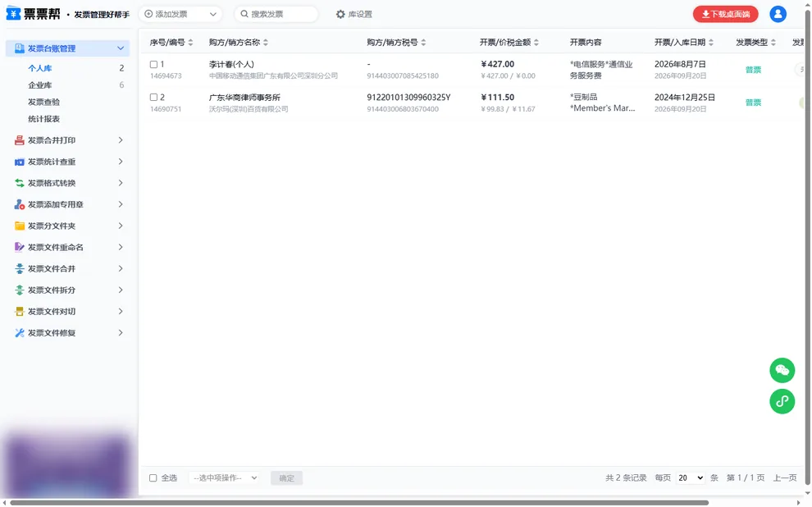Click the amount ¥427.00
This screenshot has width=812, height=507.
[x=498, y=64]
